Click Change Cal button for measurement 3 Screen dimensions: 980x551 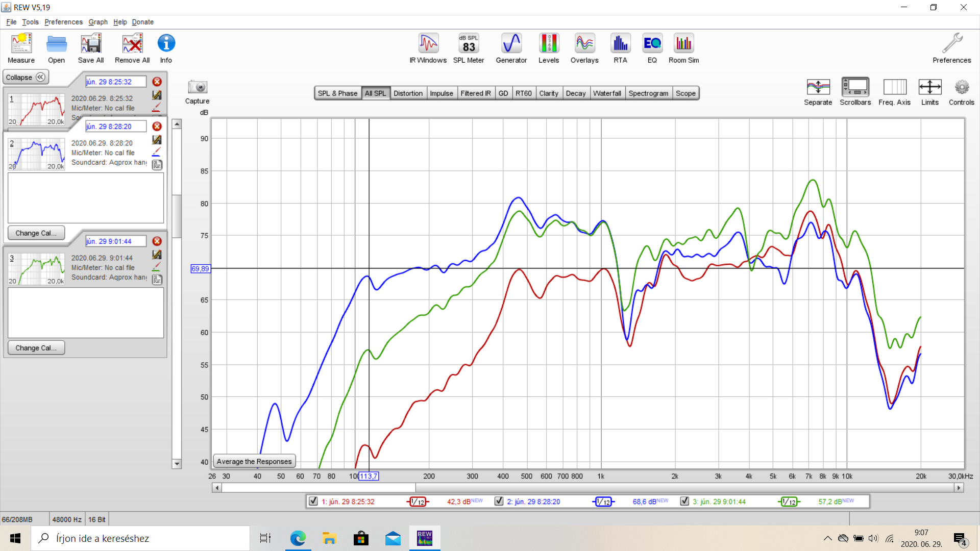(x=36, y=348)
